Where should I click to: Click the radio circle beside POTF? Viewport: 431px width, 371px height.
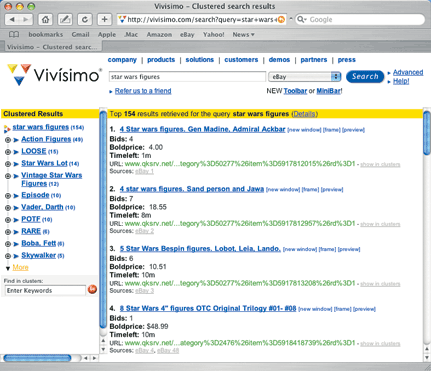tap(8, 220)
